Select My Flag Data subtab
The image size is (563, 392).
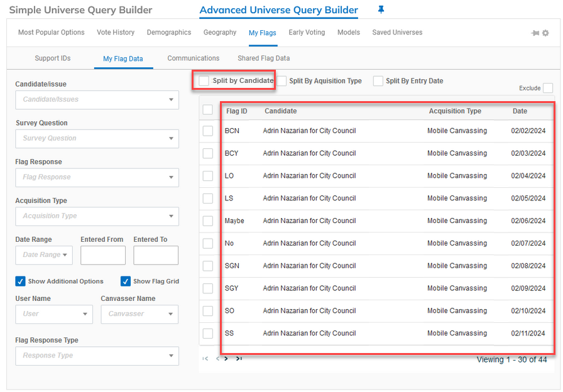[x=123, y=59]
